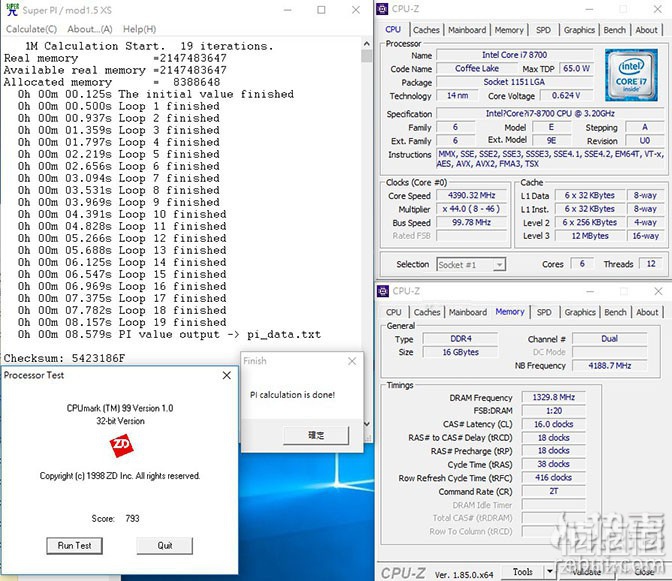Image resolution: width=672 pixels, height=581 pixels.
Task: Select the Mainboard tab in upper CPU-Z window
Action: click(x=467, y=30)
